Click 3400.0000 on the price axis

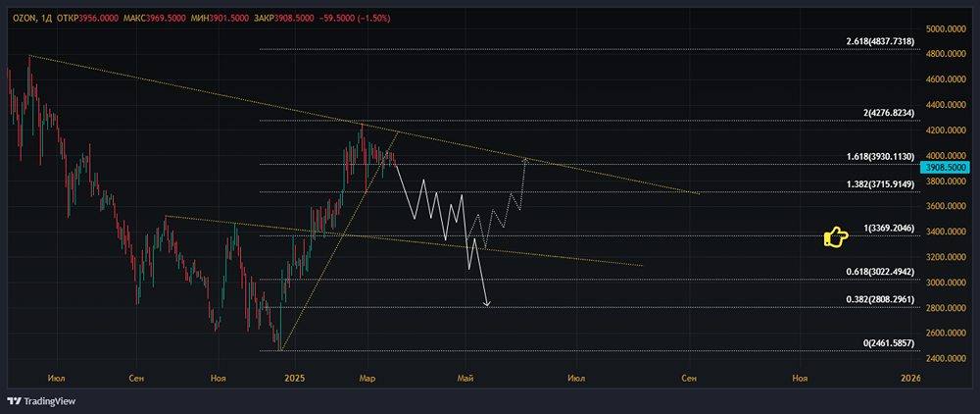(x=948, y=232)
